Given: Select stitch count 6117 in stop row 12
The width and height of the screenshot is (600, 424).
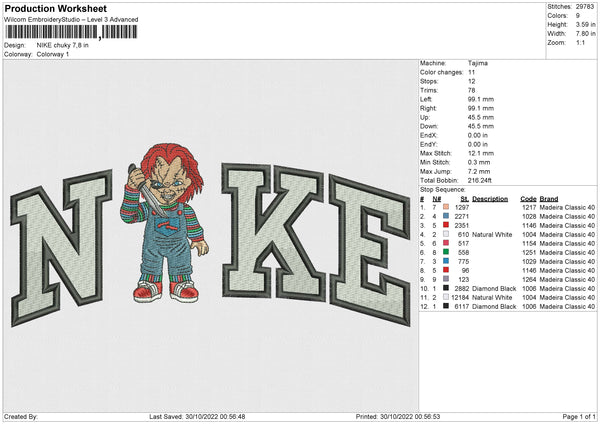Looking at the screenshot, I should (x=462, y=307).
